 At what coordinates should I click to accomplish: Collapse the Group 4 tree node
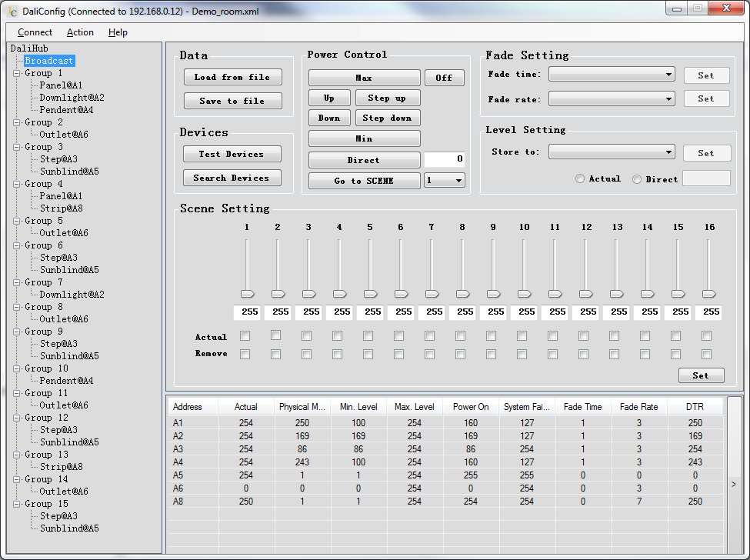pyautogui.click(x=17, y=184)
